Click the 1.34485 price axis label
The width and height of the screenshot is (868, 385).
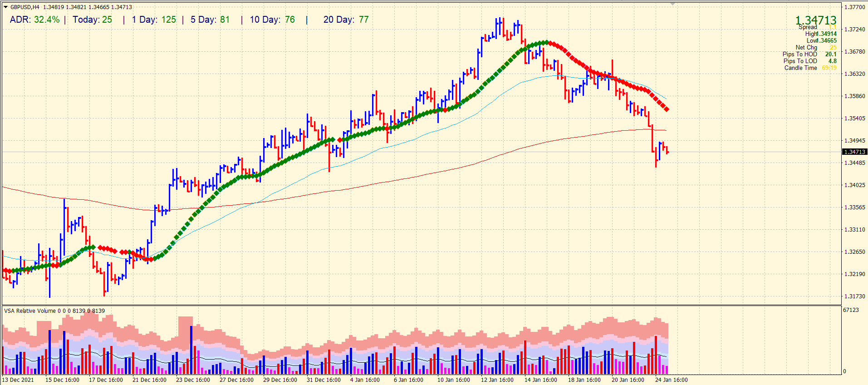pos(854,163)
